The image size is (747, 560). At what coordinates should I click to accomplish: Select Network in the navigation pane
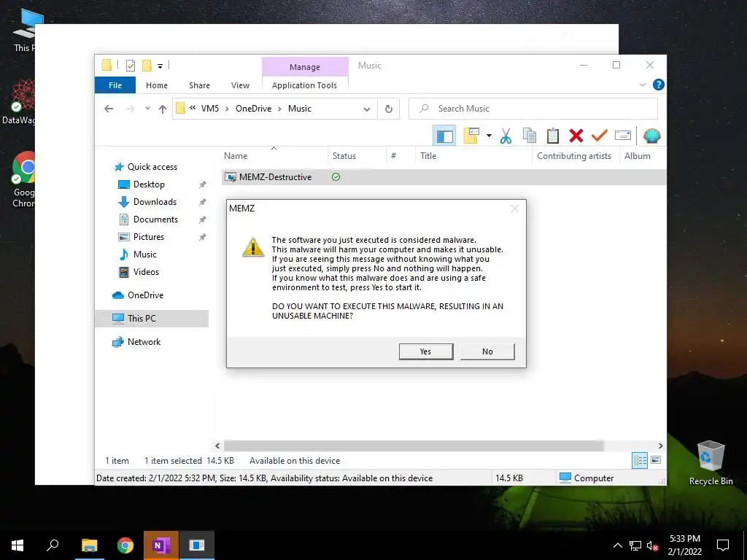[144, 342]
